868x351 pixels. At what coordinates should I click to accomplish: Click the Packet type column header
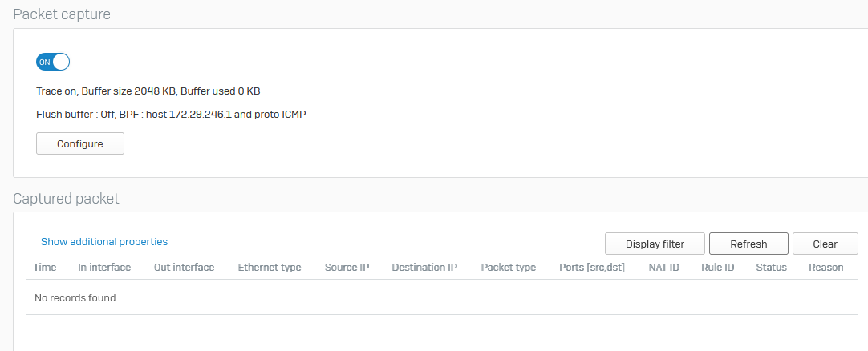pos(509,268)
